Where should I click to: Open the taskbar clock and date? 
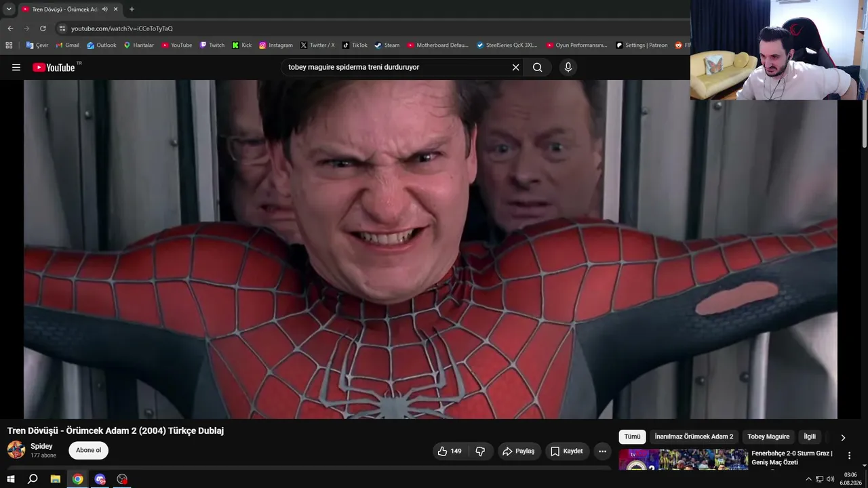pyautogui.click(x=850, y=479)
